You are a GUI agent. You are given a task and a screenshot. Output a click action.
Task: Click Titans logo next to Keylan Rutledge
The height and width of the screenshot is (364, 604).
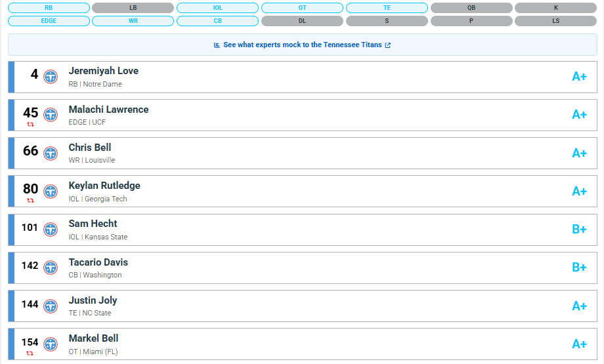point(51,192)
